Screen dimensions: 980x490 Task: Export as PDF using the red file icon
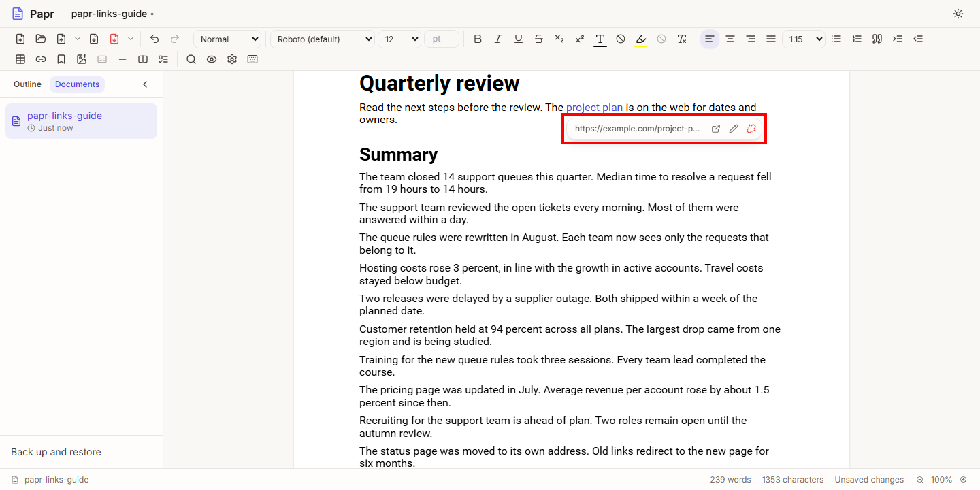click(x=114, y=39)
